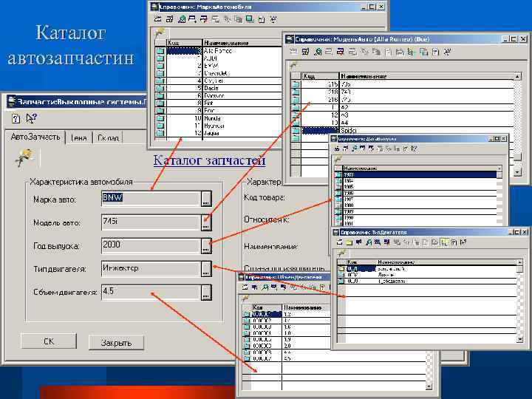Click the Тип двигателя field with Инжектор

pyautogui.click(x=150, y=269)
